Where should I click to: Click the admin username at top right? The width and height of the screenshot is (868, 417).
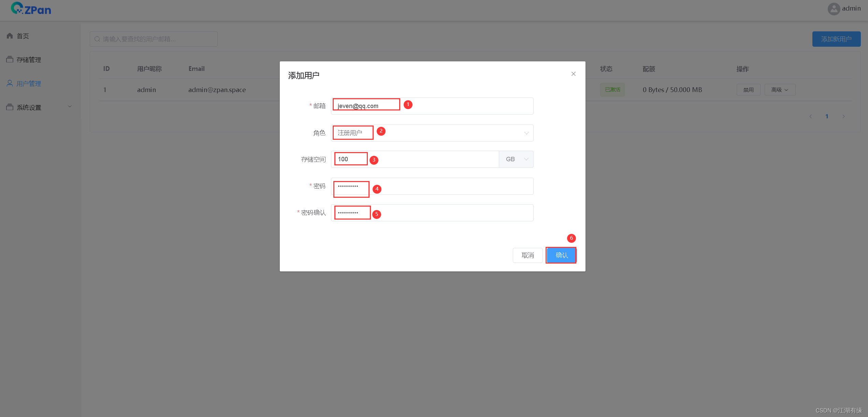[x=851, y=9]
